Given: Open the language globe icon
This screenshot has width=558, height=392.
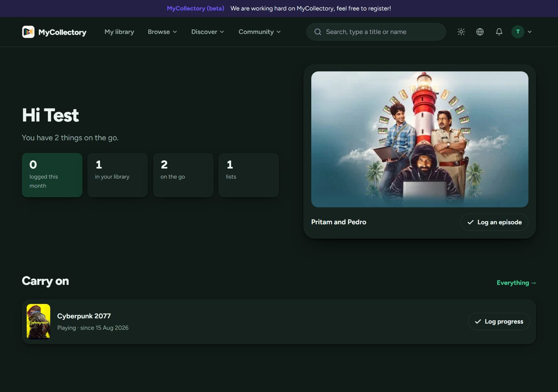Looking at the screenshot, I should 480,32.
